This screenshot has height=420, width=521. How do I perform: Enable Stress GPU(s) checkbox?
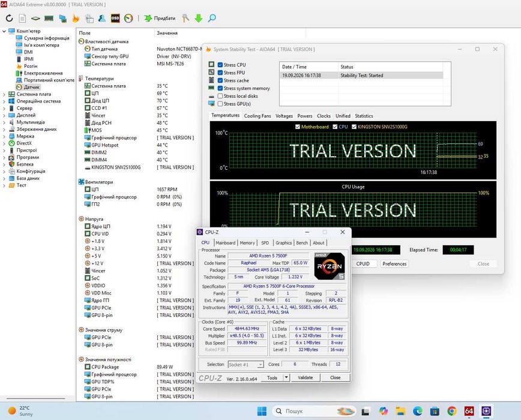click(x=220, y=104)
